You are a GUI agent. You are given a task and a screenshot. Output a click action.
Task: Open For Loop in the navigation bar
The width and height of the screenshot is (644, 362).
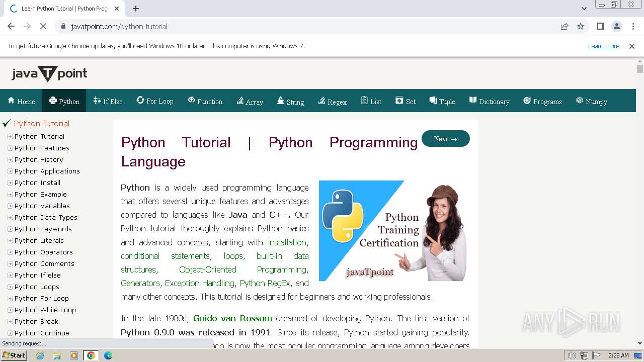click(x=155, y=101)
